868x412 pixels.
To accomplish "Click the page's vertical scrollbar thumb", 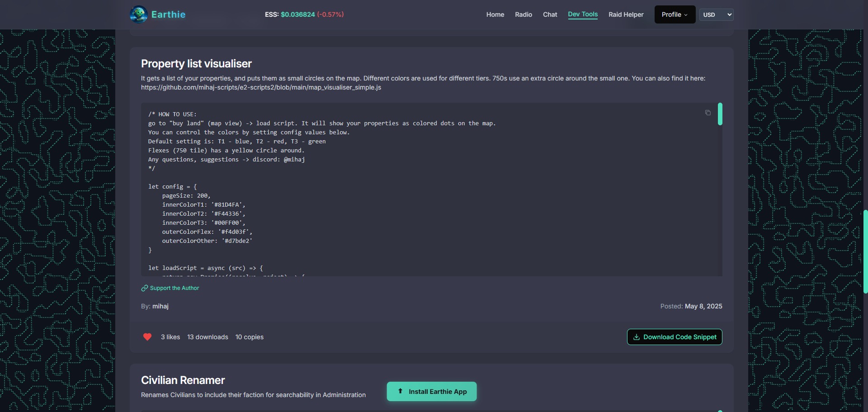I will (x=865, y=251).
